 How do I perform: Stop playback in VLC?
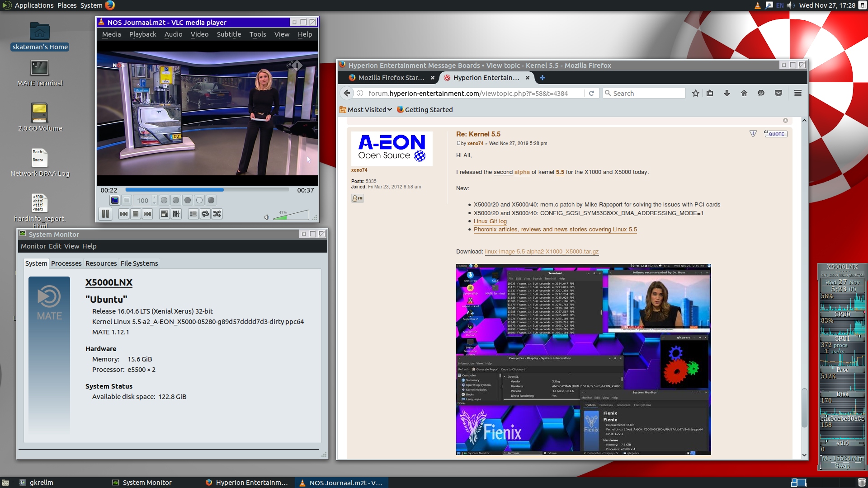136,214
